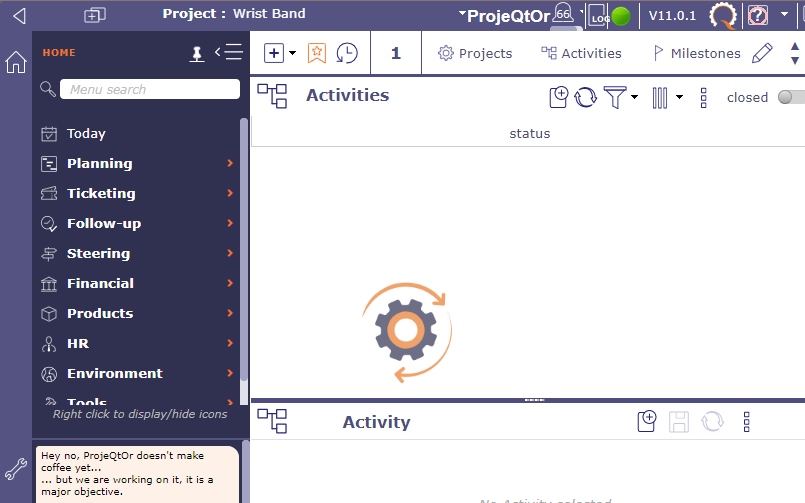
Task: Click the version V11.0.1 label
Action: 672,16
